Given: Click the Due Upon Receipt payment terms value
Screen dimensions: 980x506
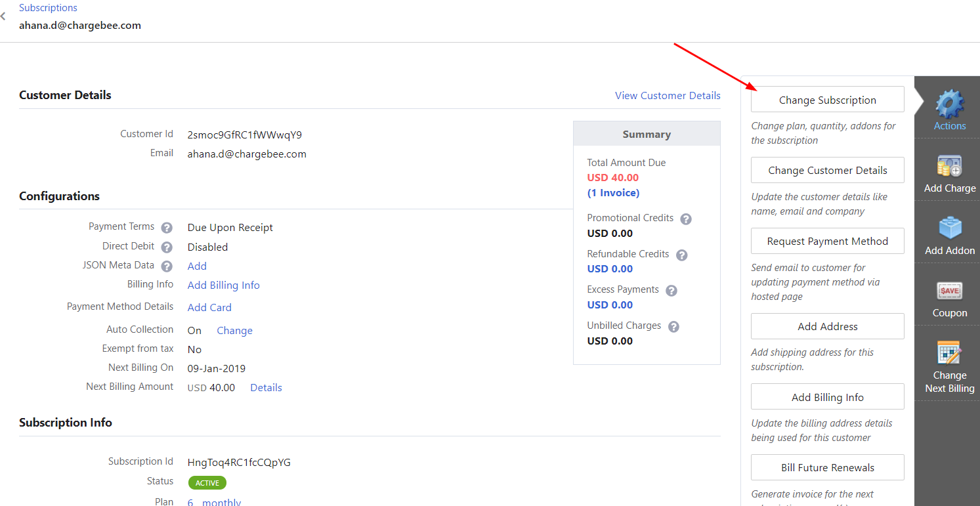Looking at the screenshot, I should click(x=230, y=228).
